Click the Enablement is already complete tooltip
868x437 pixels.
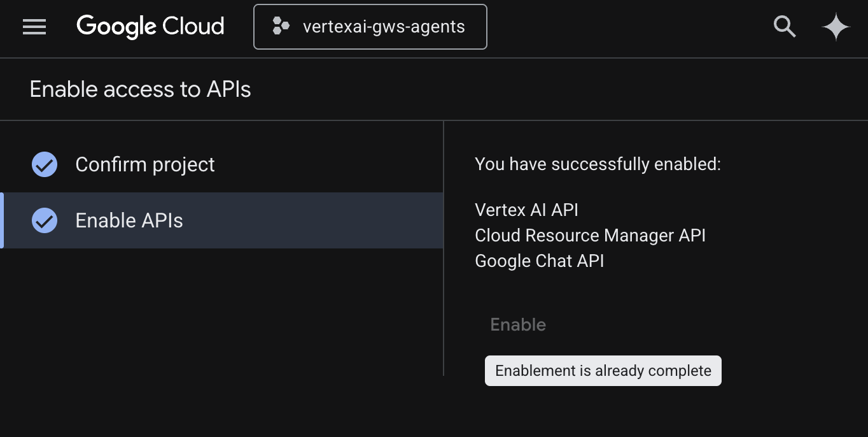tap(603, 371)
